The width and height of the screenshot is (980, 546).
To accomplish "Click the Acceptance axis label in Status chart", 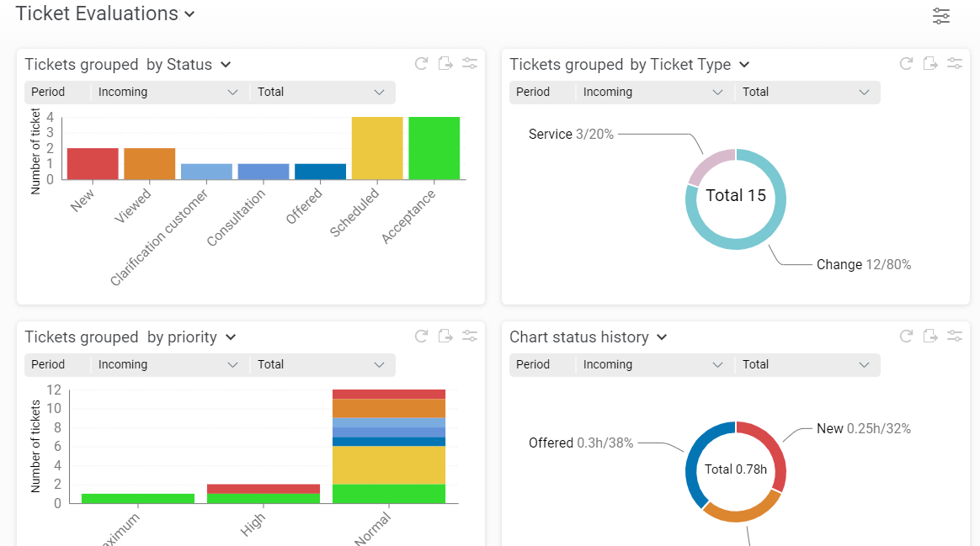I will [x=408, y=217].
